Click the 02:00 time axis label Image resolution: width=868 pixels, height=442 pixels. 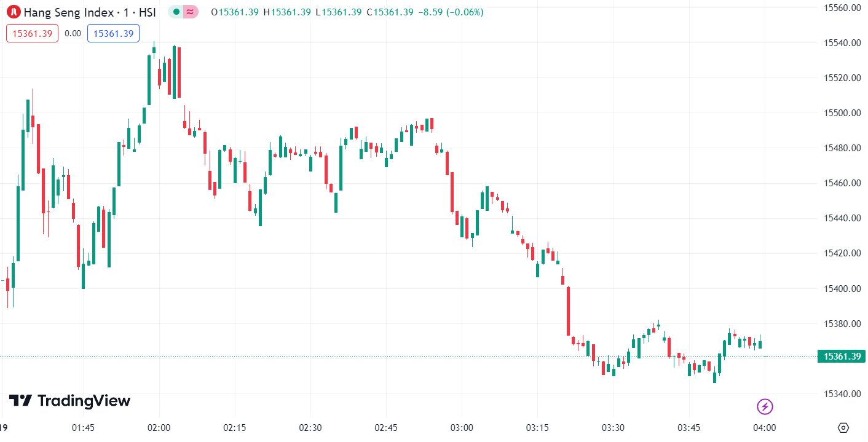[x=159, y=428]
